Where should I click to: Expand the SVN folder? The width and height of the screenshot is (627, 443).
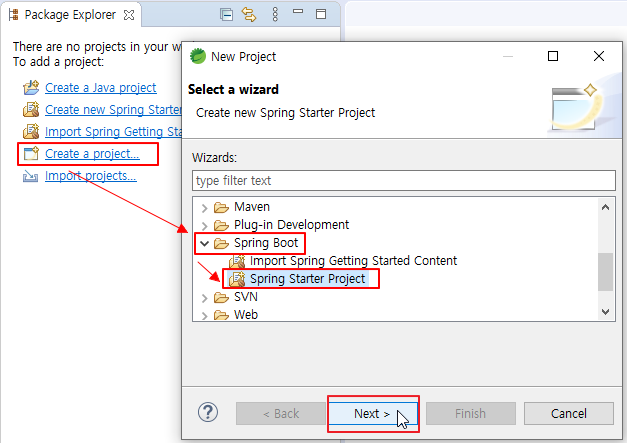tap(204, 297)
